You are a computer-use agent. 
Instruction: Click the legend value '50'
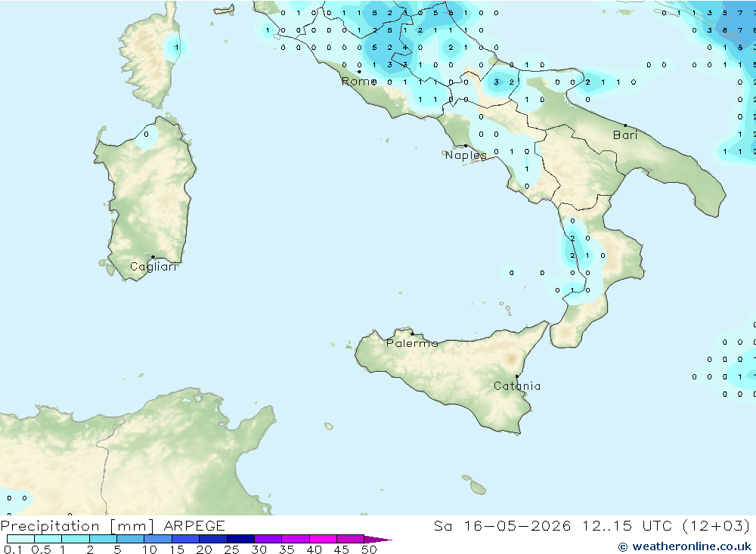[x=369, y=549]
